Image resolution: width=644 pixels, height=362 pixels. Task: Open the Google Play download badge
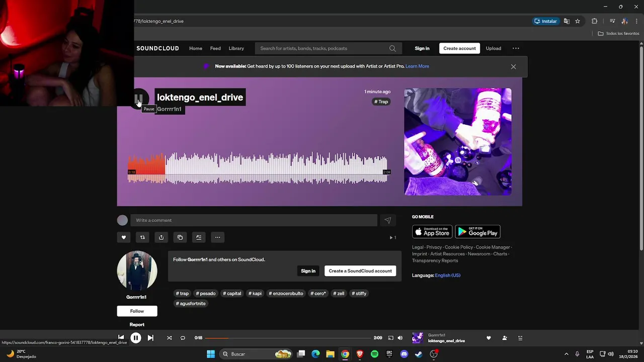[477, 232]
